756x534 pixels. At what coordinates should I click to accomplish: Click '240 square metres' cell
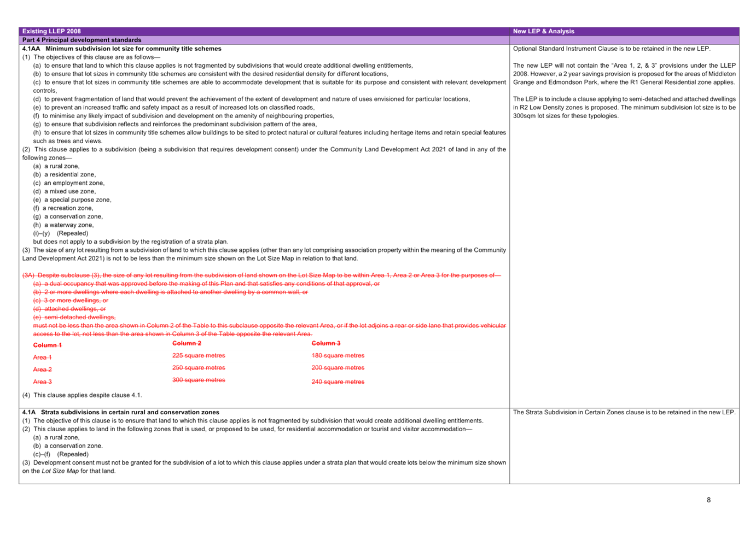point(338,382)
